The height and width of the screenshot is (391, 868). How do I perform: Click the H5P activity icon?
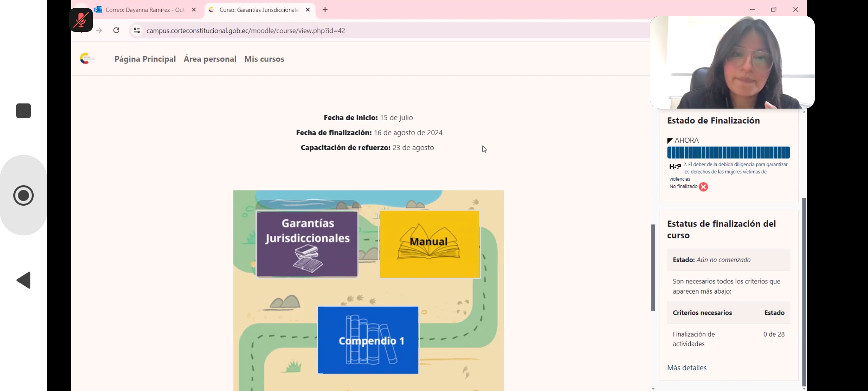[x=675, y=167]
